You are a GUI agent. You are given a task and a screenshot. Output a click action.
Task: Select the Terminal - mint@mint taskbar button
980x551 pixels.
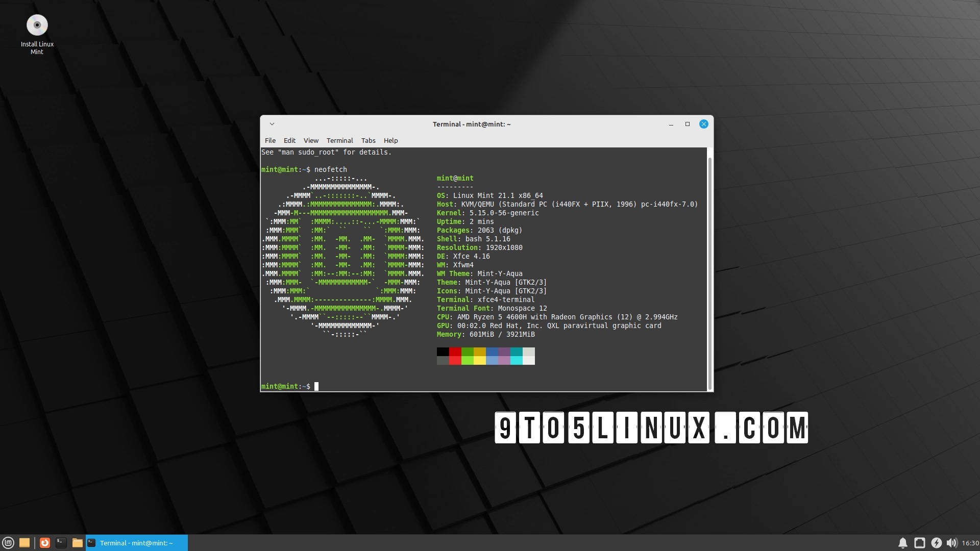pyautogui.click(x=137, y=543)
